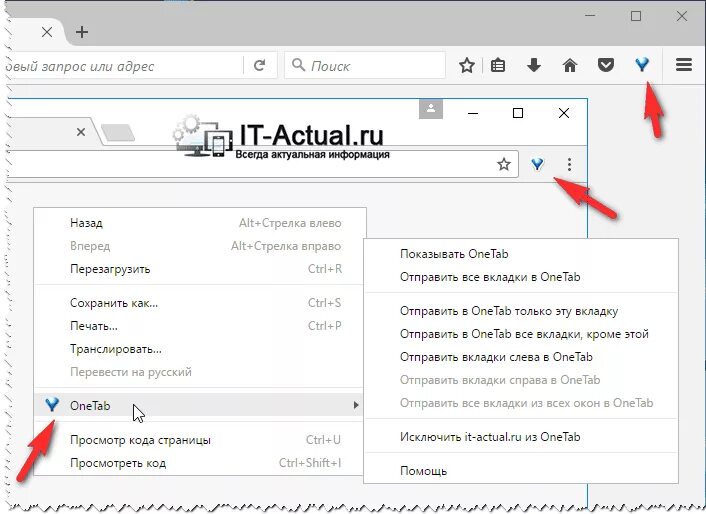Choose Перезагрузить menu entry
Image resolution: width=706 pixels, height=514 pixels.
point(200,269)
